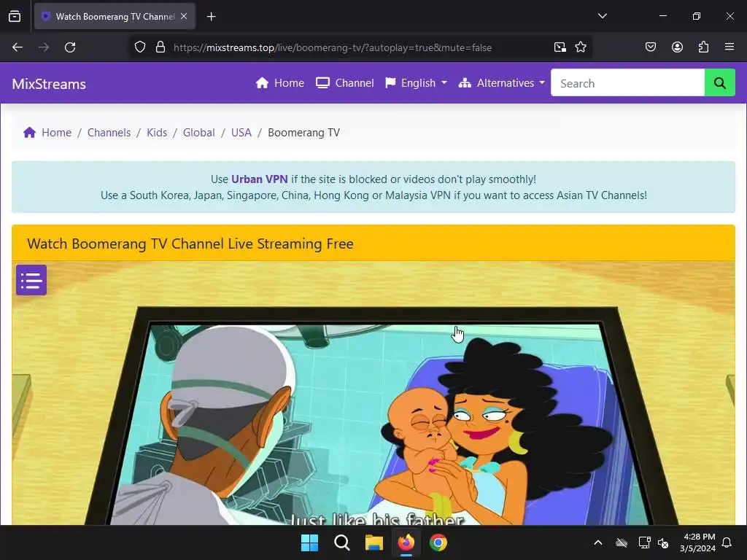Open Kids breadcrumb link
The image size is (747, 560).
[x=157, y=133]
